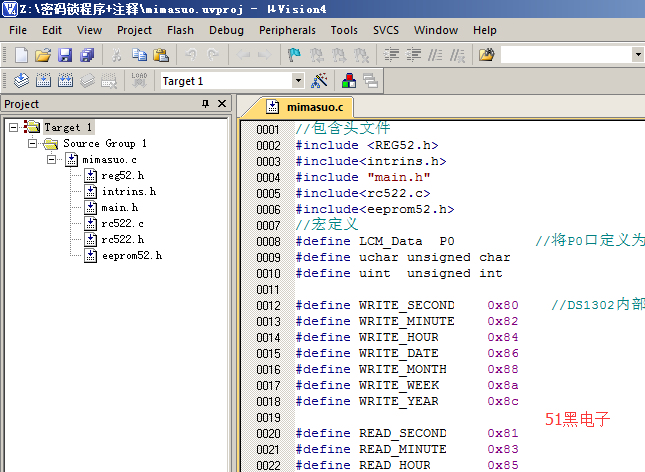Click the WRITE_SECOND define line
The height and width of the screenshot is (472, 645).
407,305
